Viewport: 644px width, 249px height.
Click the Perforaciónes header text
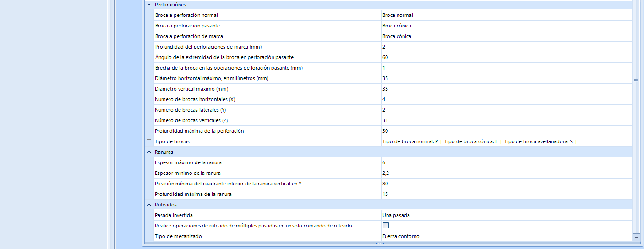[170, 5]
